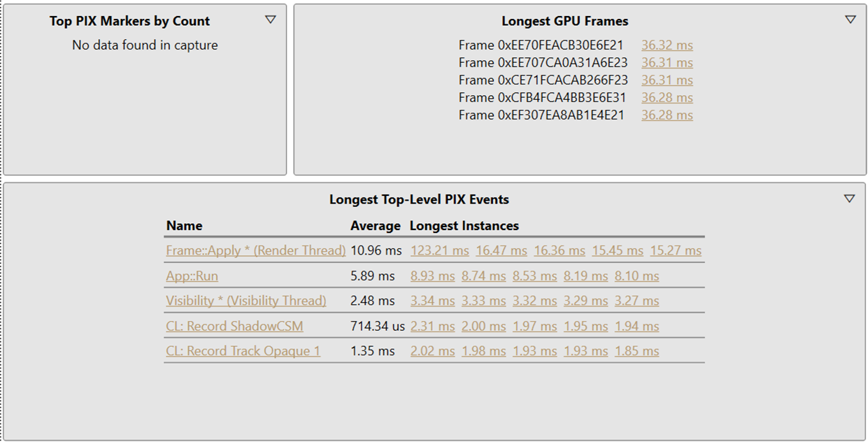This screenshot has width=868, height=442.
Task: Jump to the 1.95 ms Record ShadowCSM instance
Action: click(x=586, y=326)
